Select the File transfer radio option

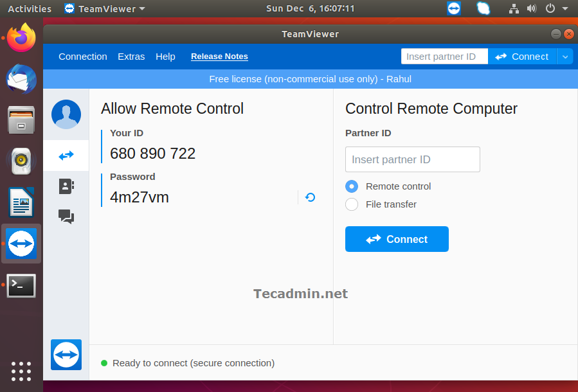[352, 204]
